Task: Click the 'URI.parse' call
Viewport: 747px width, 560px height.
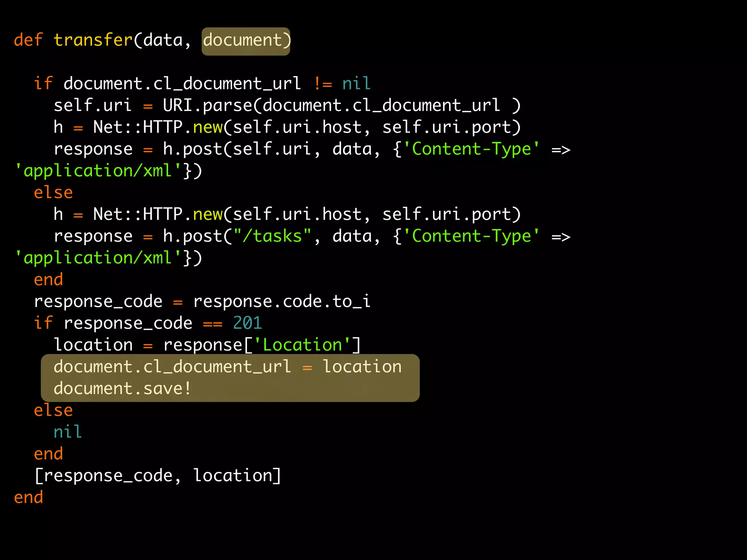Action: [x=207, y=106]
